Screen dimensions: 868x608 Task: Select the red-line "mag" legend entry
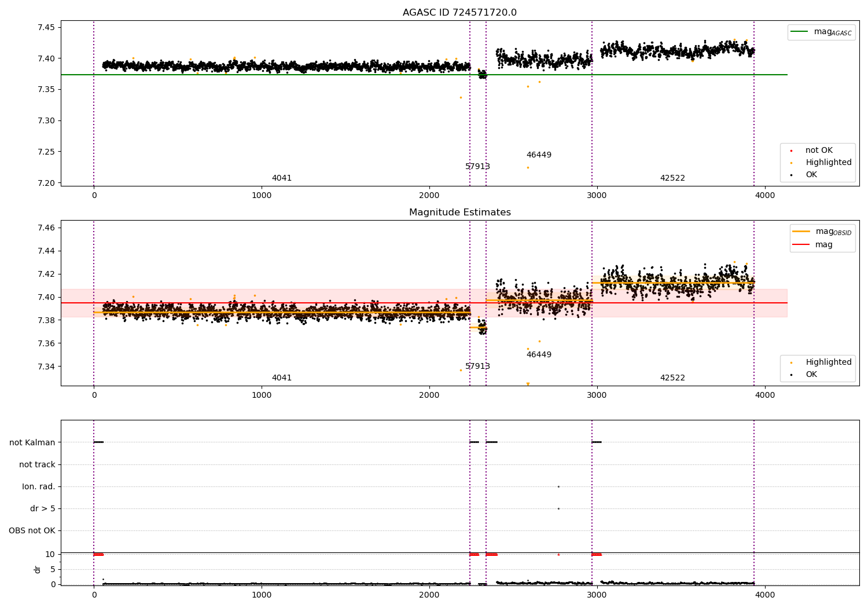[813, 245]
